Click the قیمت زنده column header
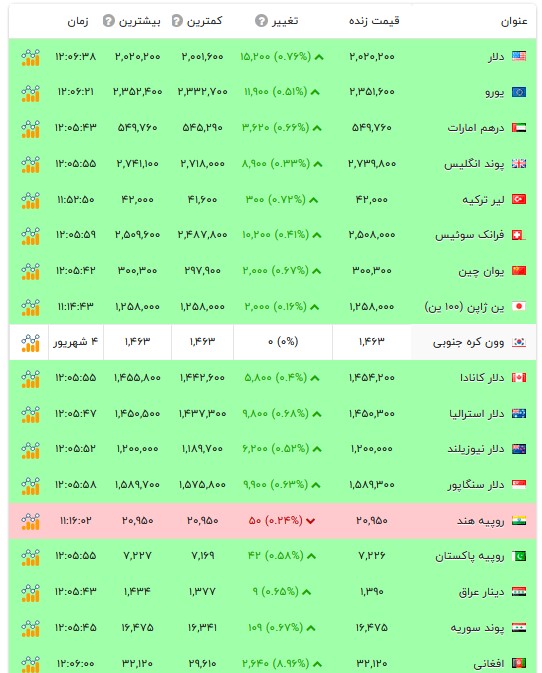This screenshot has height=673, width=542. [x=374, y=21]
